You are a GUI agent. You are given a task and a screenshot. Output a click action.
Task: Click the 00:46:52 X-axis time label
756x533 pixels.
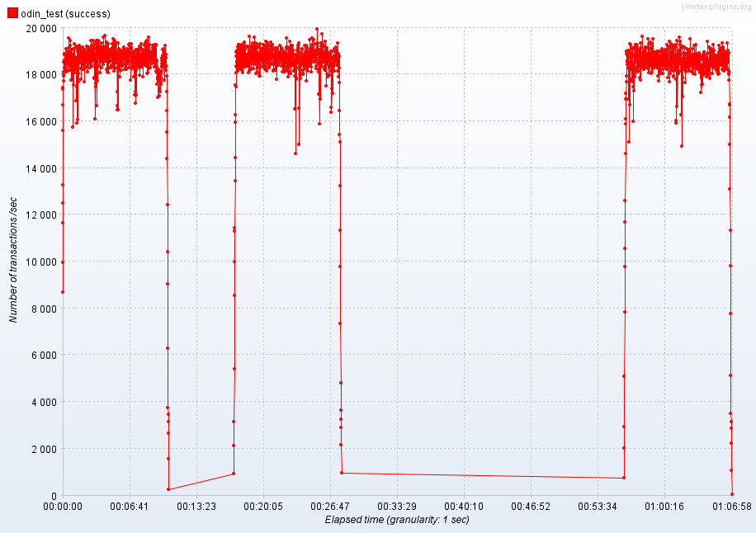click(x=531, y=507)
